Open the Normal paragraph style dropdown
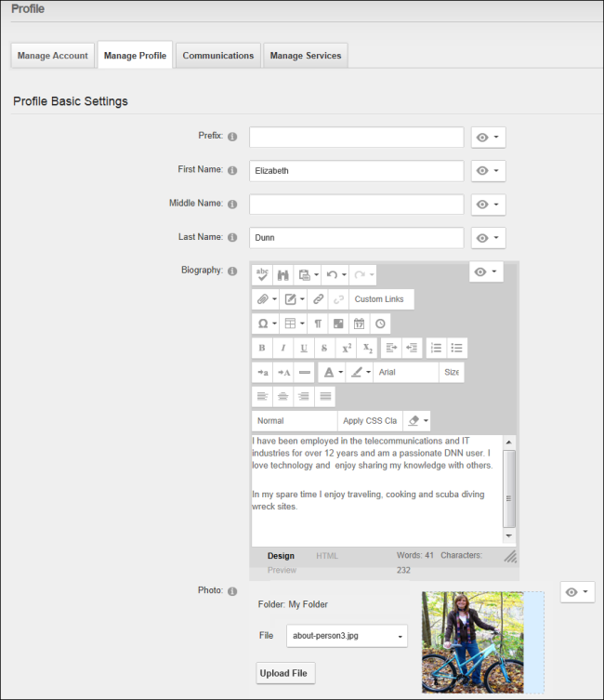 295,420
